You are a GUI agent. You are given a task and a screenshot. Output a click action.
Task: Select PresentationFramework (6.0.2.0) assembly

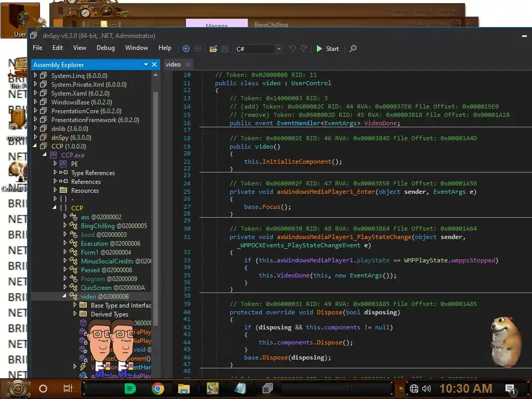click(x=95, y=120)
